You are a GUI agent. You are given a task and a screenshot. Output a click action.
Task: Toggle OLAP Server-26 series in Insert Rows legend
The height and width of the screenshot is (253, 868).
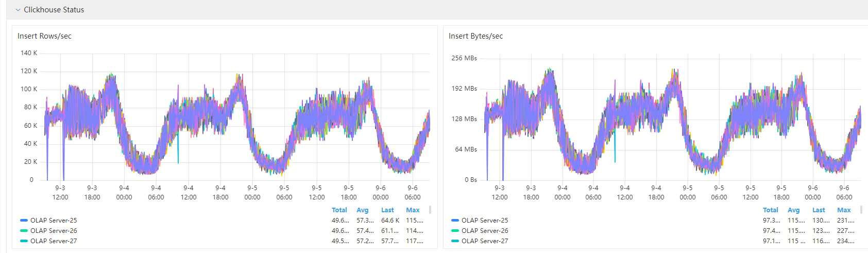point(54,231)
